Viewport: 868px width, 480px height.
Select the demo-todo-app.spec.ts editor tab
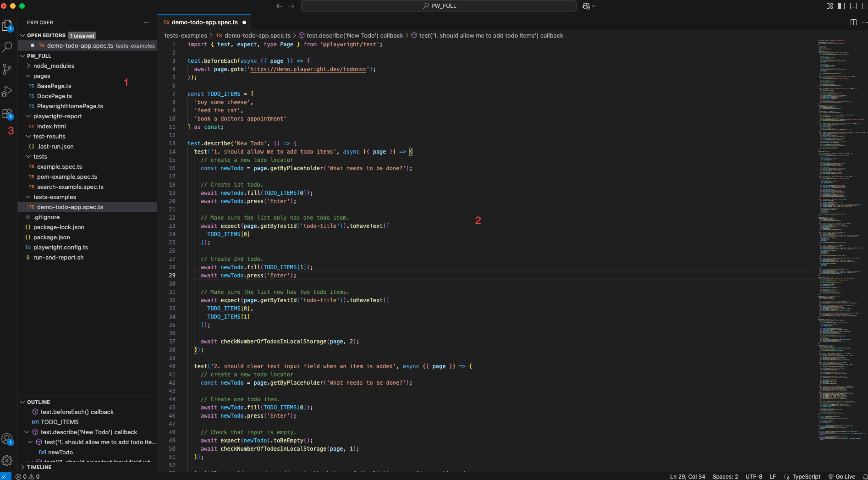point(204,22)
